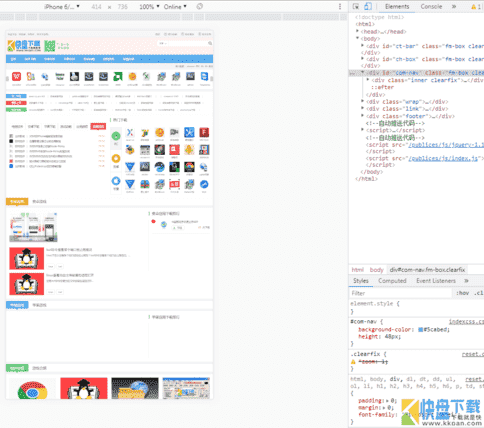Image resolution: width=484 pixels, height=428 pixels.
Task: Collapse the selected div id com-nav node
Action: [x=363, y=72]
